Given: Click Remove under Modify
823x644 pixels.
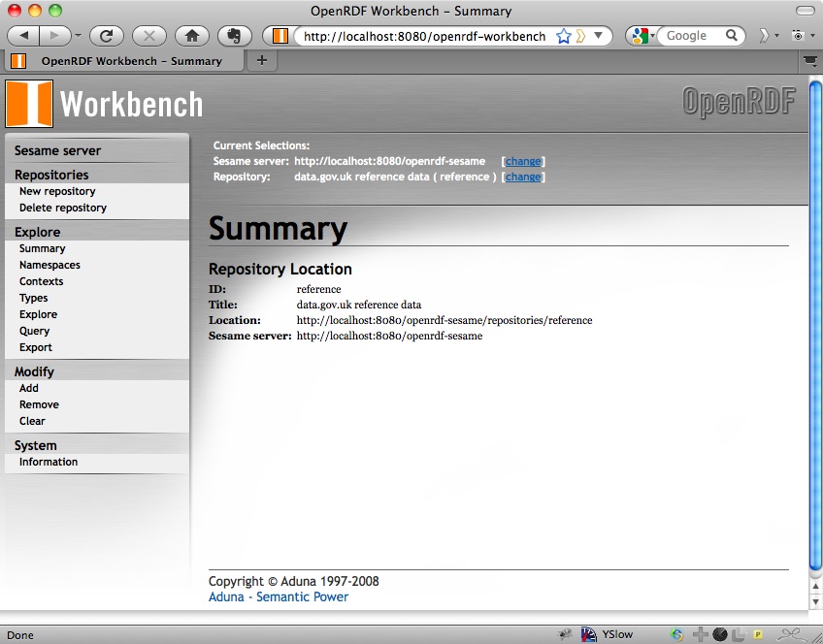Looking at the screenshot, I should point(39,404).
